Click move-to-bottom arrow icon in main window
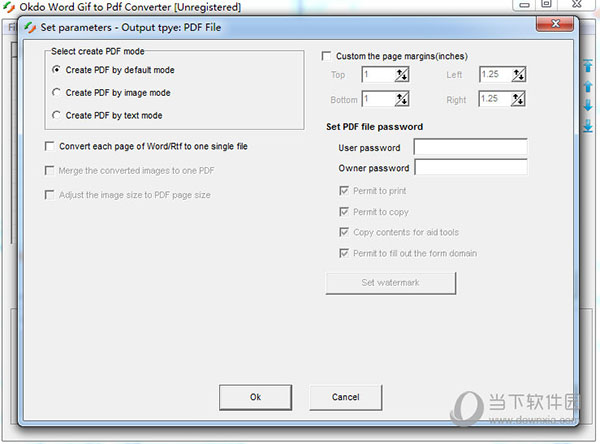The width and height of the screenshot is (600, 444). [588, 126]
